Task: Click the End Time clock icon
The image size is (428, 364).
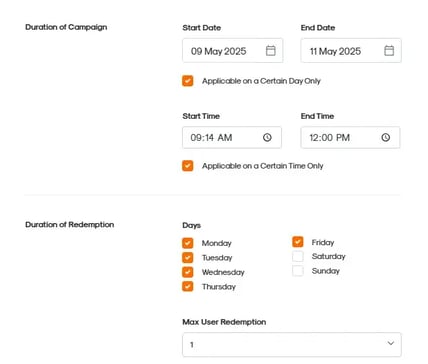Action: click(x=385, y=137)
